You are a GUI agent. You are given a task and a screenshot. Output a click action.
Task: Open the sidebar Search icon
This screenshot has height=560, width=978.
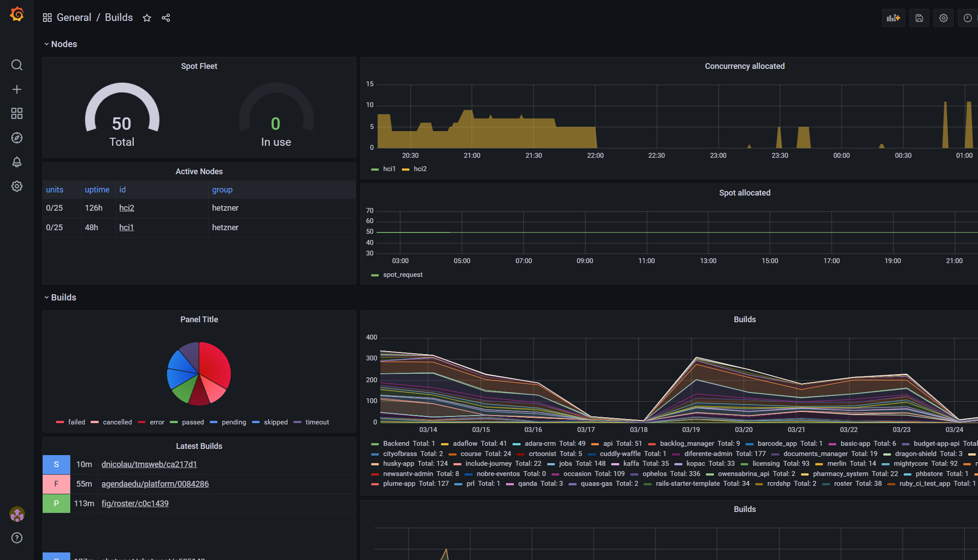click(17, 65)
